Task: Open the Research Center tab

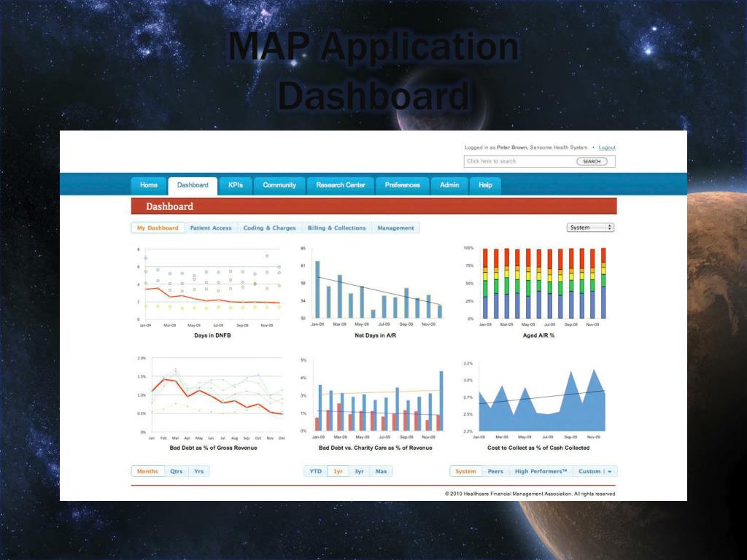Action: pos(341,185)
